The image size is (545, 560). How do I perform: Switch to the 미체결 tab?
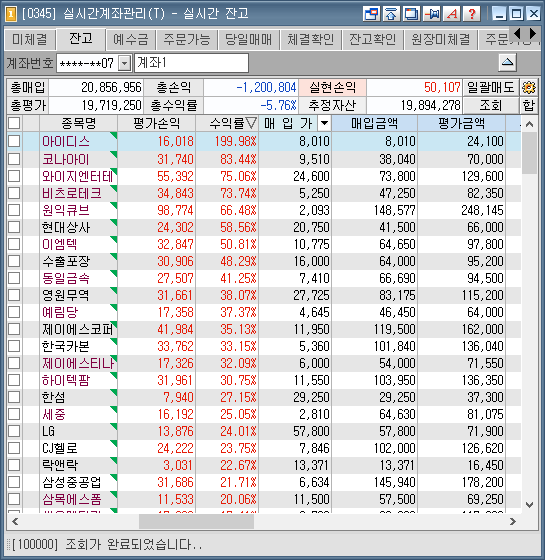(30, 40)
